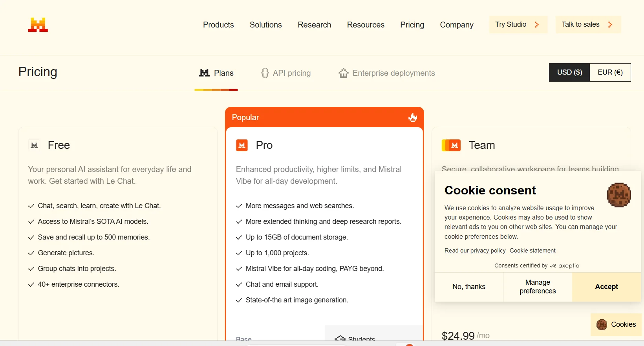Click the Team plan icon
The image size is (644, 346).
(x=451, y=145)
